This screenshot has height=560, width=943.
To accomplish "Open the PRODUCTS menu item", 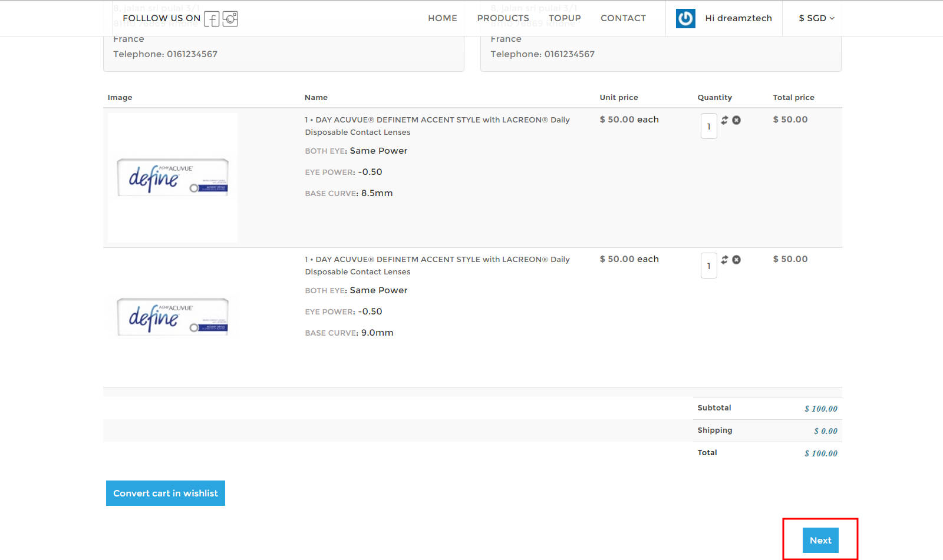I will click(503, 18).
